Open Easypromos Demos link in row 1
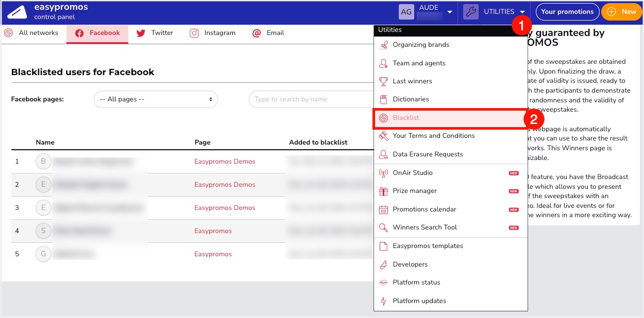 [225, 162]
